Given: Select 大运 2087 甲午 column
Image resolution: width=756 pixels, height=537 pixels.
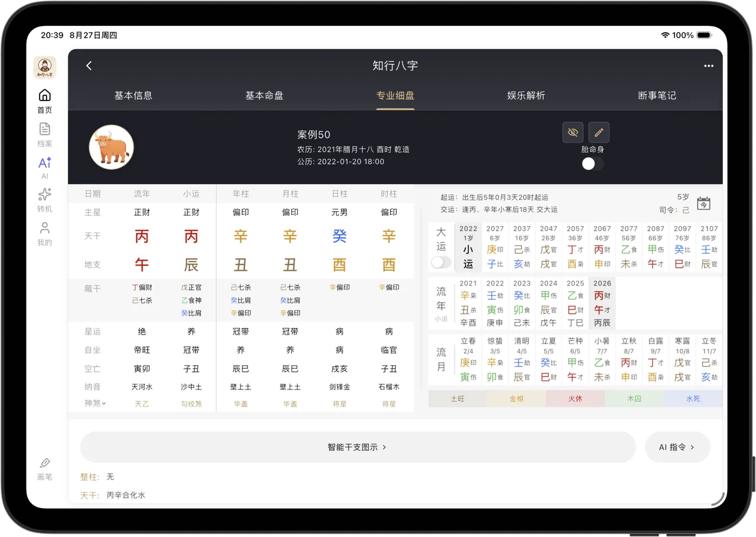Looking at the screenshot, I should 656,247.
